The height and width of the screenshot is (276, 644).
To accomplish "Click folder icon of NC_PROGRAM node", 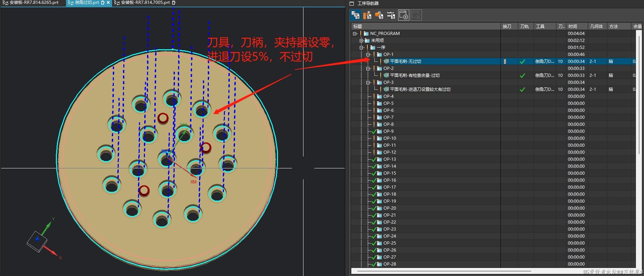I will point(366,34).
